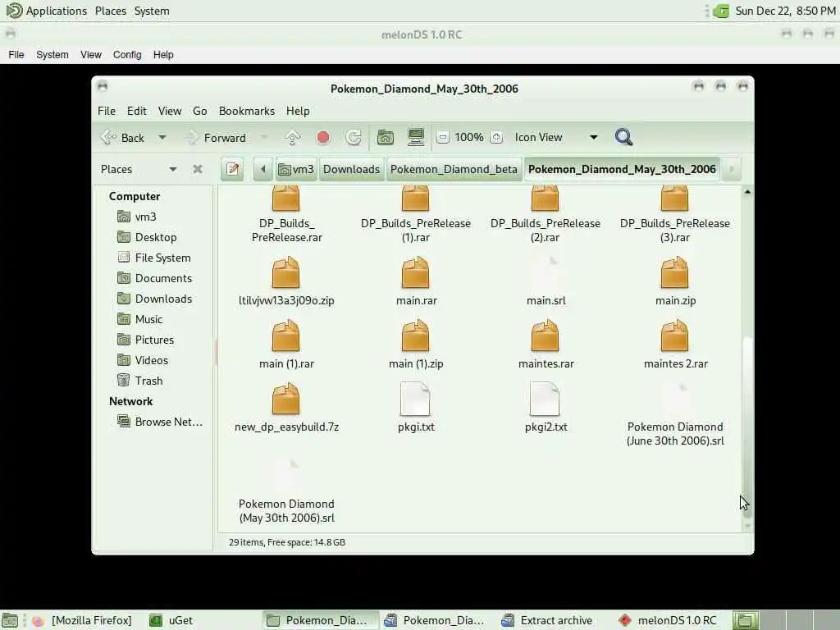The height and width of the screenshot is (630, 840).
Task: Select main (1).zip archive icon
Action: pyautogui.click(x=416, y=336)
